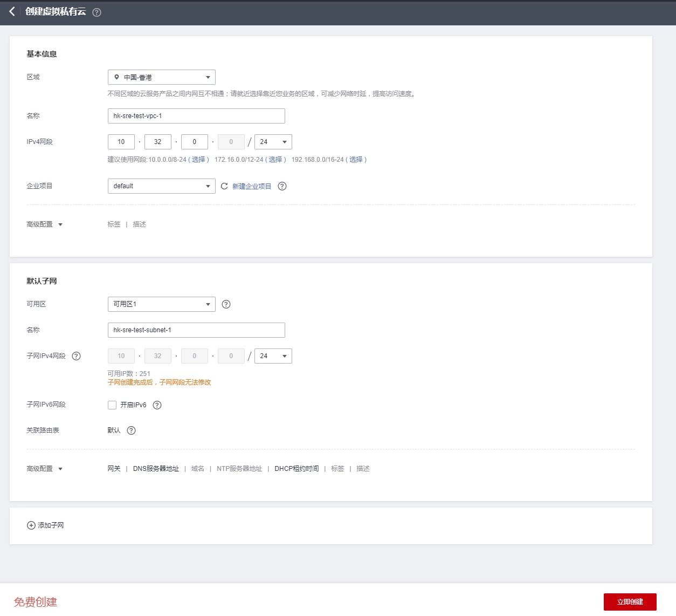
Task: Click the VPC name field hk-sre-test-vpc-1
Action: click(196, 116)
